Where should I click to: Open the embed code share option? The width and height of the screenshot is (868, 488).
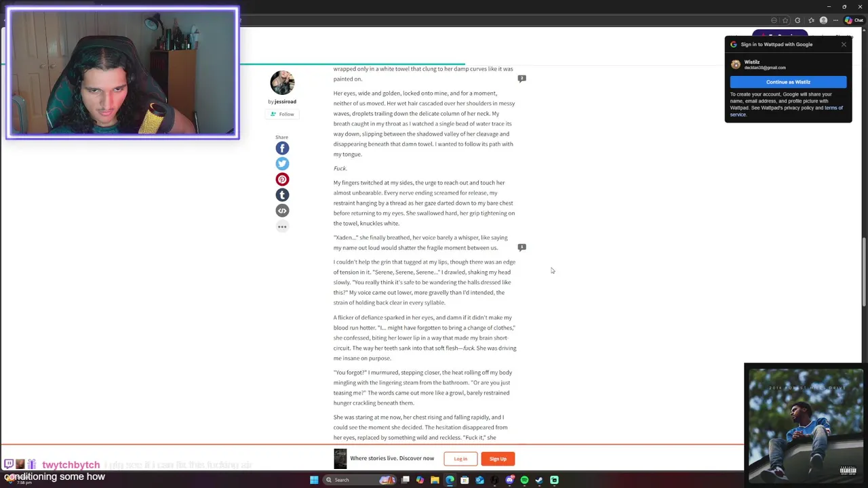coord(282,210)
